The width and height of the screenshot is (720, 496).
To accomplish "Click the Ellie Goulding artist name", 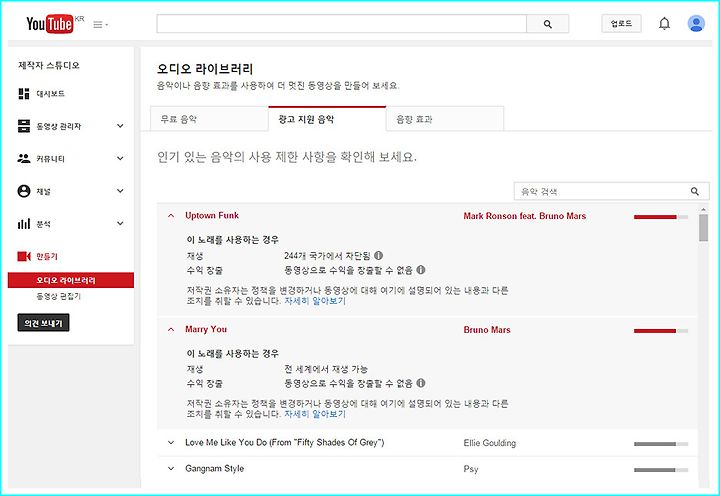I will [489, 443].
